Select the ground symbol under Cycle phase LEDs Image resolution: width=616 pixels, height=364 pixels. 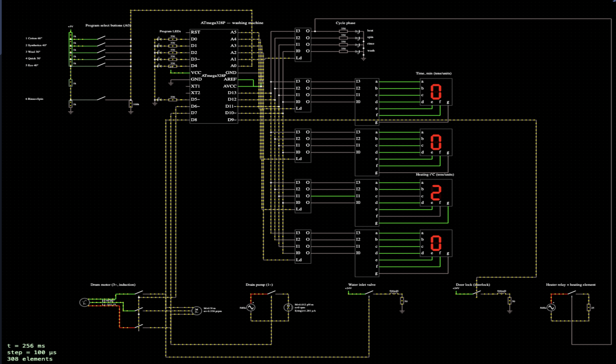point(364,58)
